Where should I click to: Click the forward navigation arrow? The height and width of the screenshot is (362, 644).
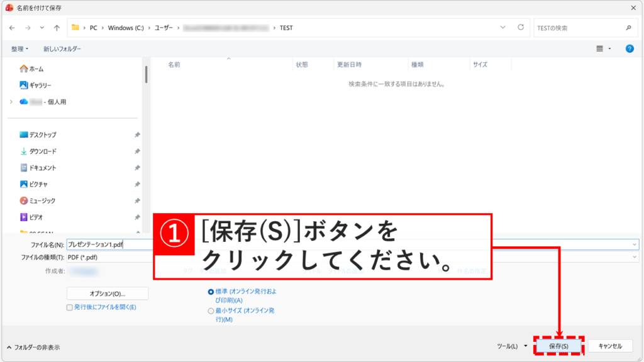click(x=28, y=27)
